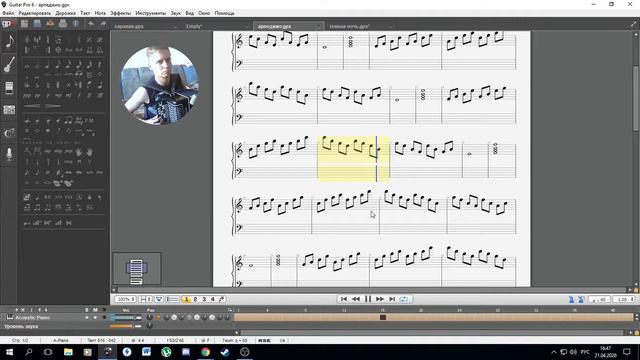Screen dimensions: 640x360
Task: Click the multitrack view filter icon
Action: [159, 299]
